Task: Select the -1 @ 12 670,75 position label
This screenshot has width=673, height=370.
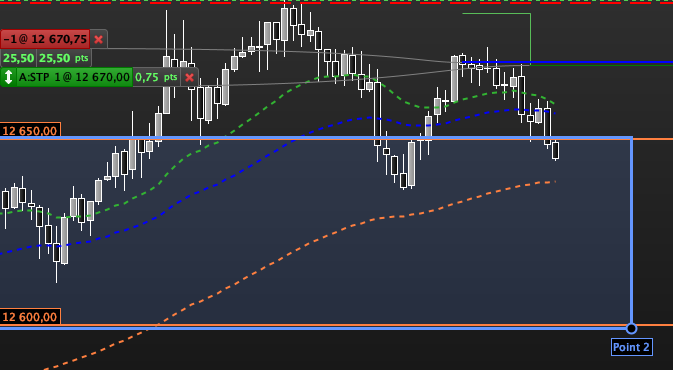Action: pos(45,39)
